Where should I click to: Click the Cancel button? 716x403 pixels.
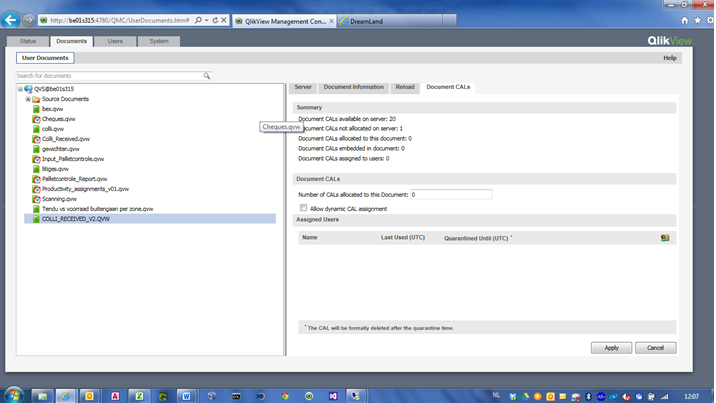pyautogui.click(x=655, y=348)
